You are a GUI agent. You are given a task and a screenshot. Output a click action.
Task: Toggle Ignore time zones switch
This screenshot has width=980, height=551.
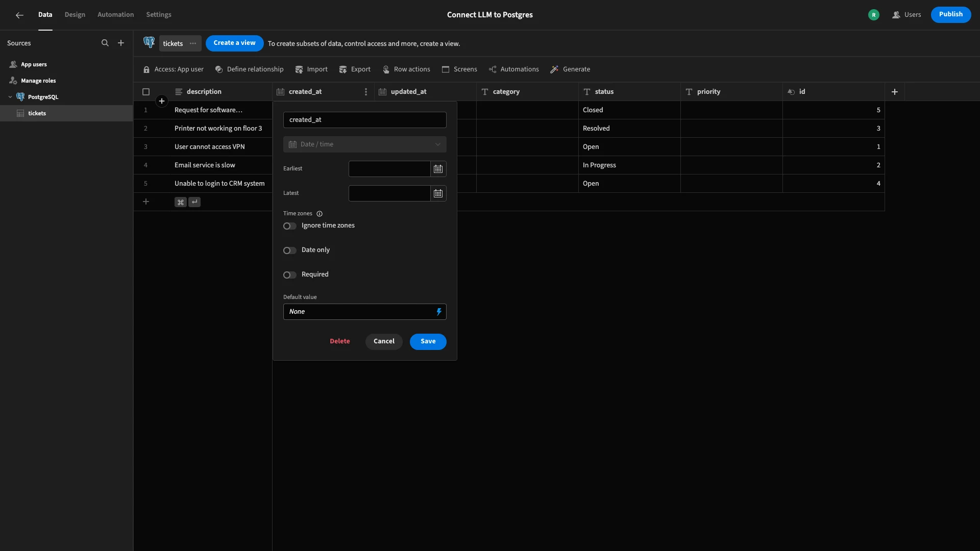pos(290,226)
